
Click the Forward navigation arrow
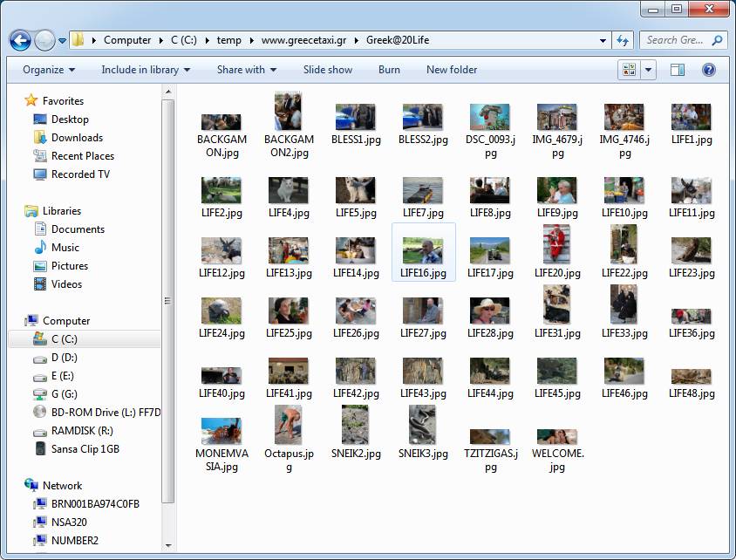[45, 41]
